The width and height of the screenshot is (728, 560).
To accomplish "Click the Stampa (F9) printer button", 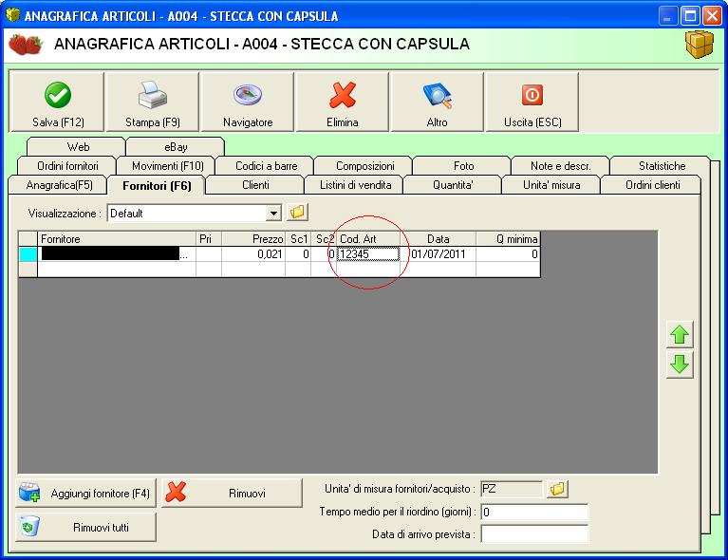I will pos(152,103).
